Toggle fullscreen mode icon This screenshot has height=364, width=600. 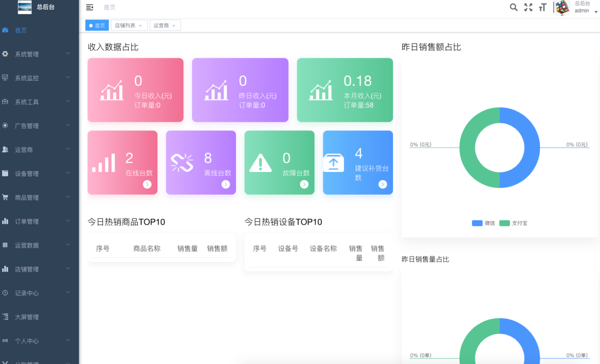click(528, 7)
